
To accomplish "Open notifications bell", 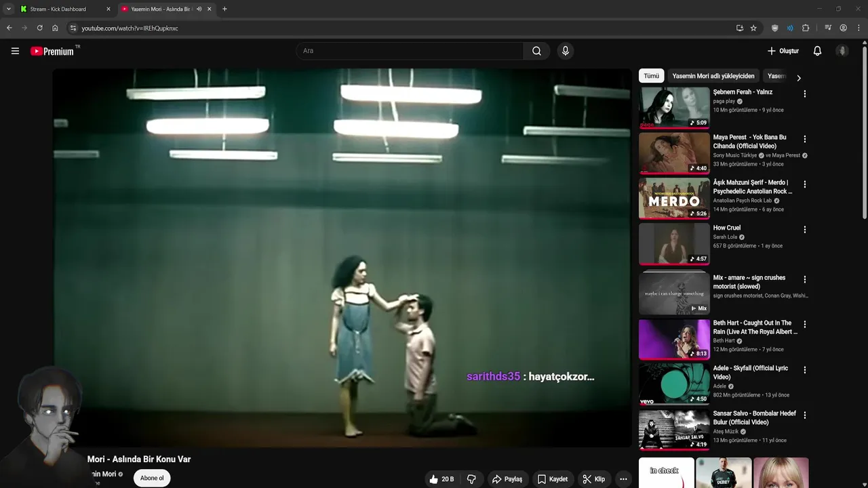I will pyautogui.click(x=817, y=51).
